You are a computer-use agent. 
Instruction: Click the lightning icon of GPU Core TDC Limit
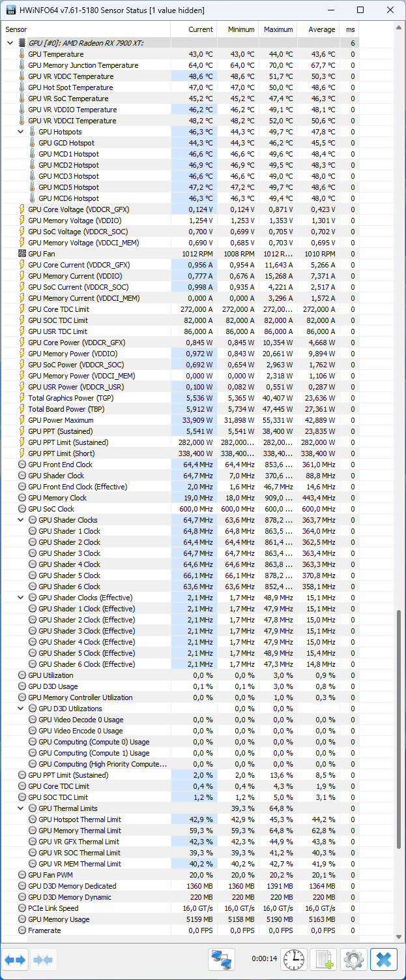(x=22, y=309)
